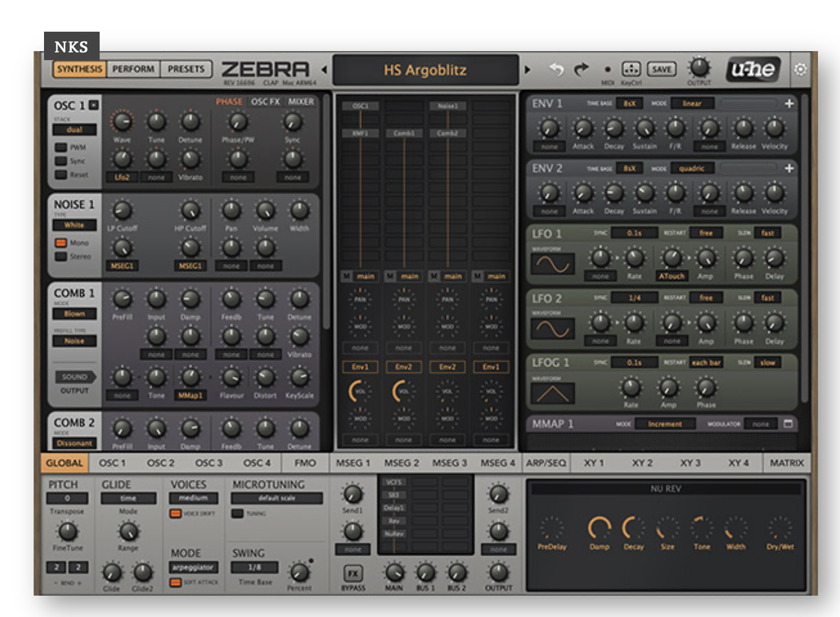Image resolution: width=840 pixels, height=617 pixels.
Task: Open the ENV 2 mode 'quadric' selector
Action: [x=692, y=168]
